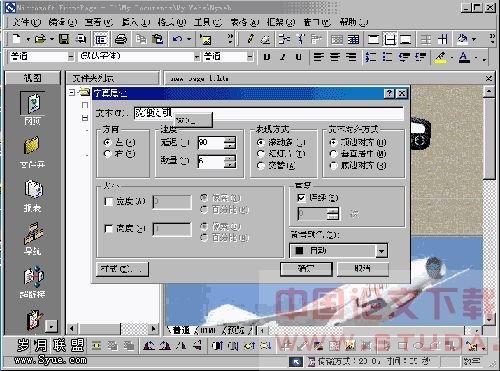
Task: Expand the Open button dropdown arrow
Action: [52, 39]
